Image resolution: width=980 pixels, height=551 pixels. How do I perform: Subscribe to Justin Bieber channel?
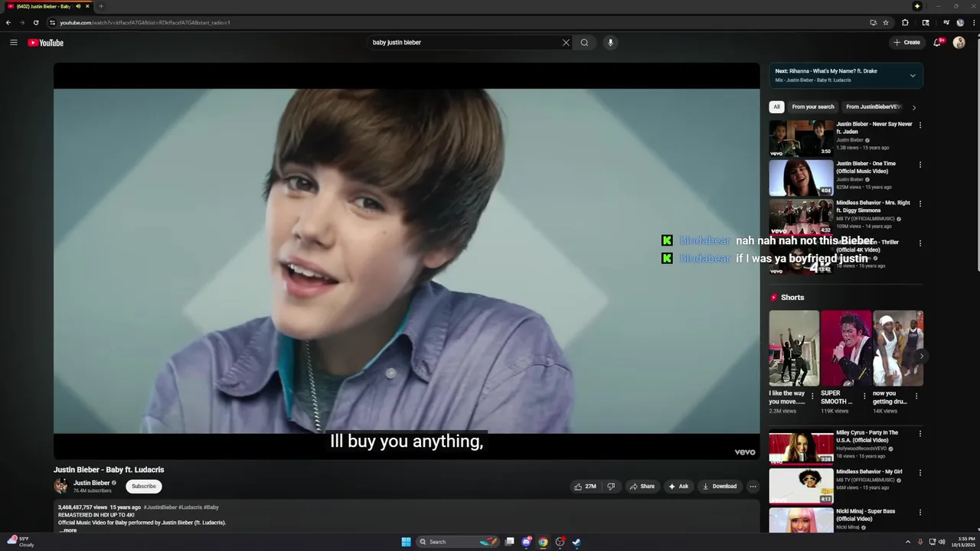click(x=143, y=486)
